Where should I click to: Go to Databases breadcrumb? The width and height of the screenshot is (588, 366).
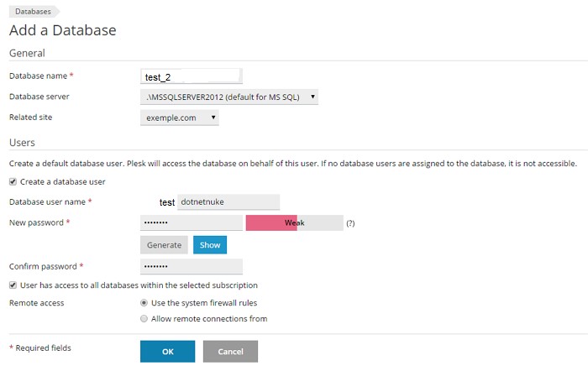[33, 12]
